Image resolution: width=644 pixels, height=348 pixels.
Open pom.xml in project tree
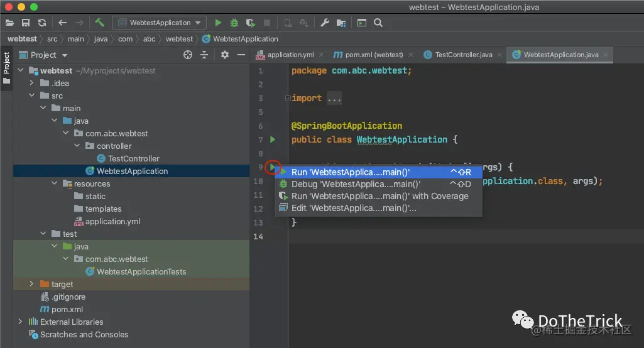67,310
